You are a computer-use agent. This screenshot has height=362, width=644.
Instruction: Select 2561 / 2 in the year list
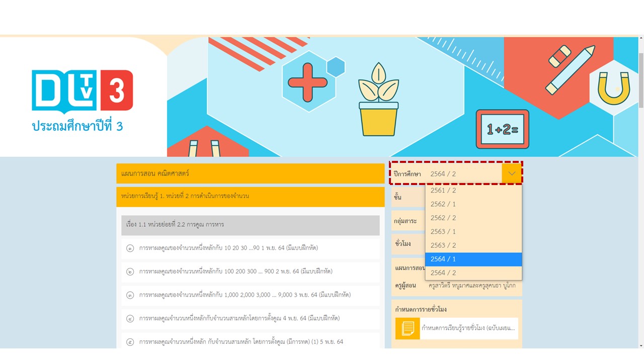point(473,191)
